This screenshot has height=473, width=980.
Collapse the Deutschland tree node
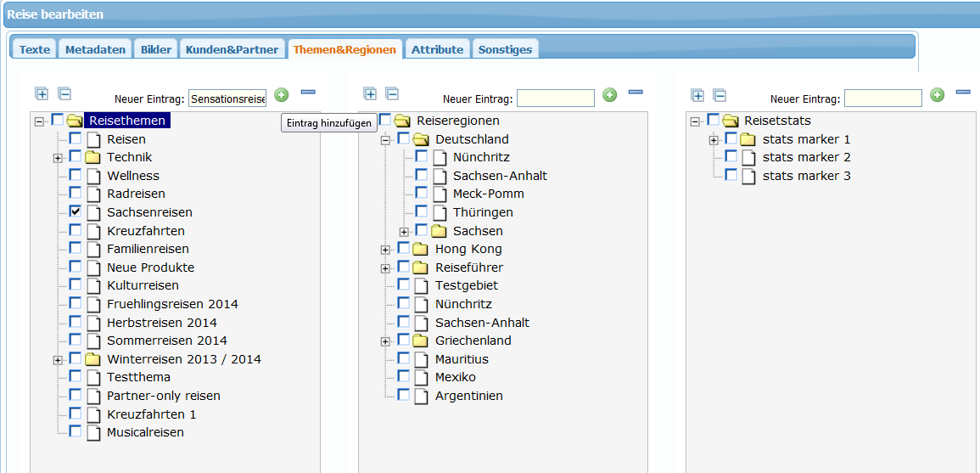click(385, 139)
